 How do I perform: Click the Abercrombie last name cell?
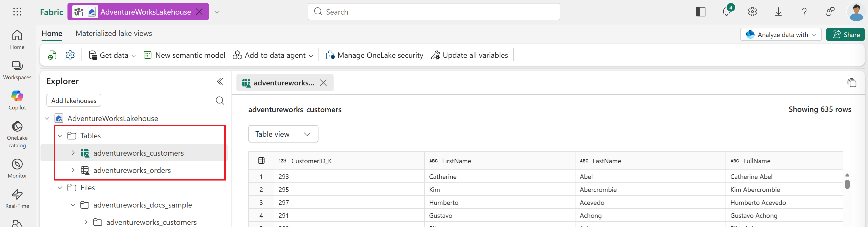point(650,189)
